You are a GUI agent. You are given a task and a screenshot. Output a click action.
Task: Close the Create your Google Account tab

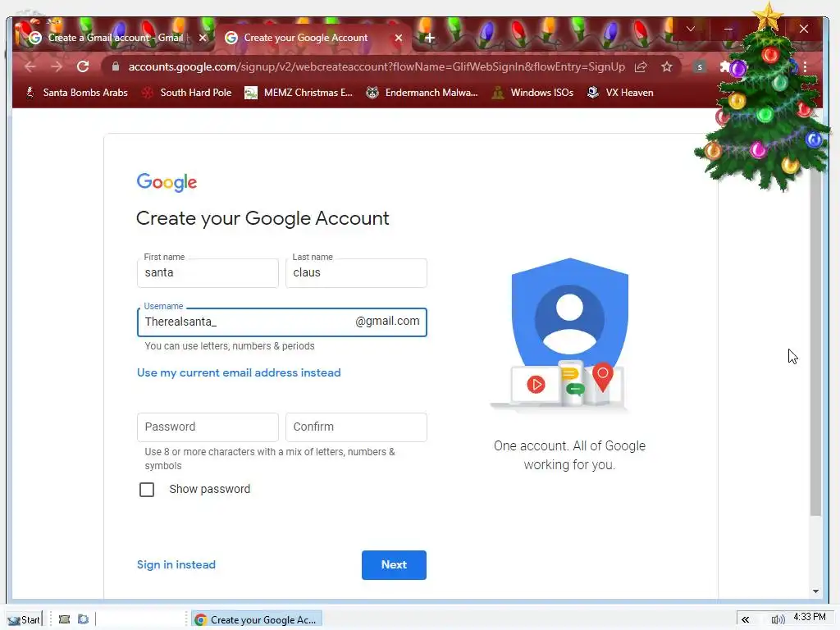click(x=399, y=38)
